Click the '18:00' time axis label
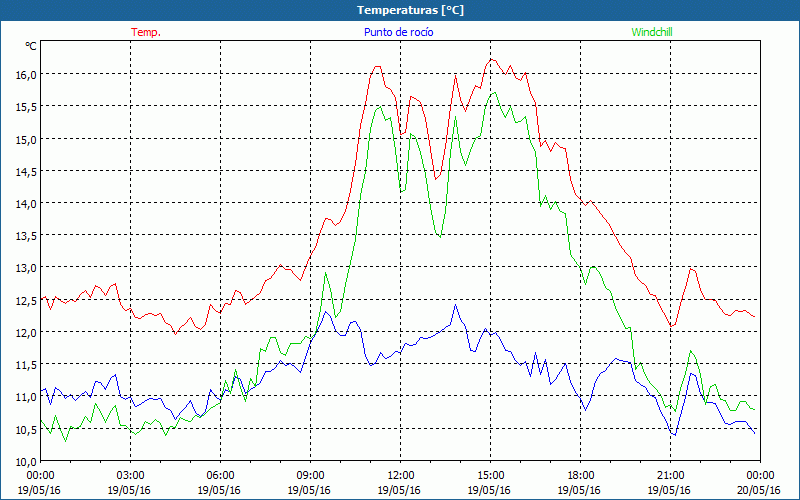 tap(581, 476)
